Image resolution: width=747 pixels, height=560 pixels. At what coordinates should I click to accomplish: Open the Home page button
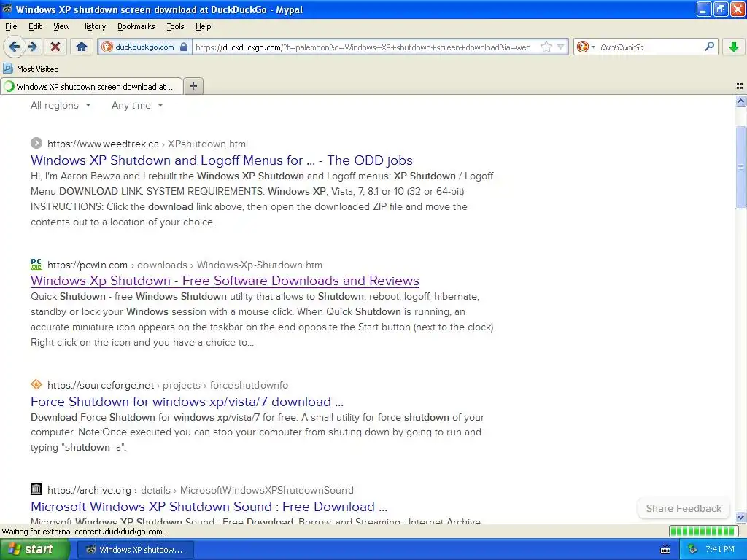[82, 47]
